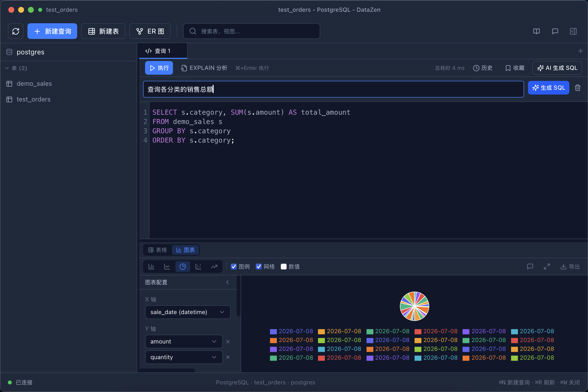Open chart comment bubble icon
588x392 pixels.
(x=530, y=267)
